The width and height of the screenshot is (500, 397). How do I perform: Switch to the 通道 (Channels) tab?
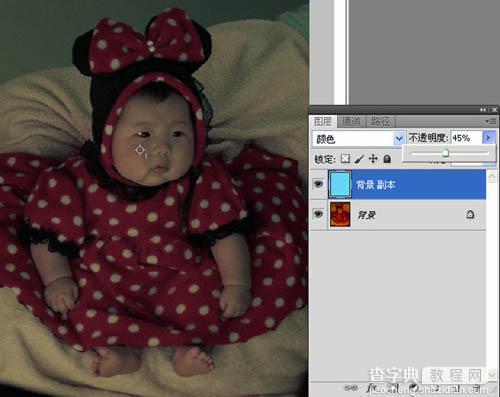[x=351, y=121]
